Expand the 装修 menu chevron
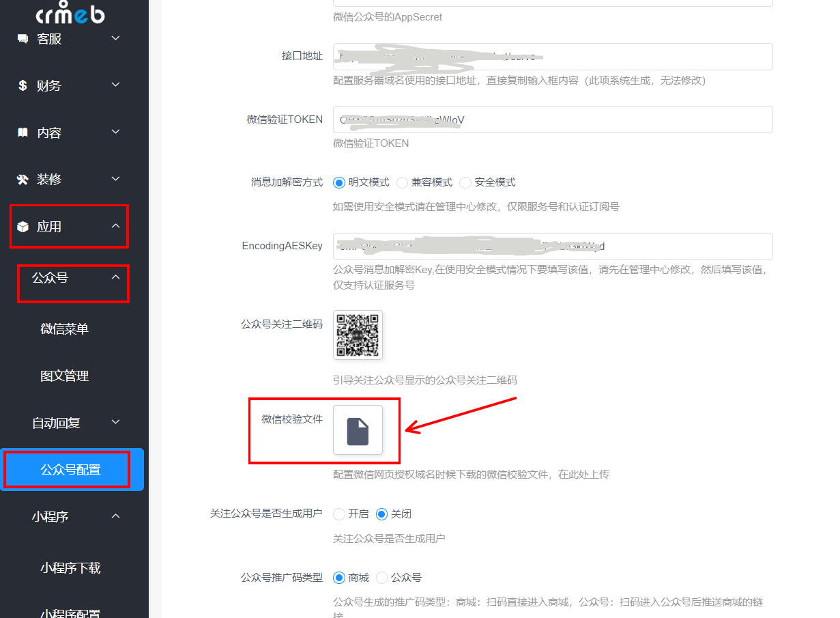This screenshot has width=840, height=618. (116, 179)
